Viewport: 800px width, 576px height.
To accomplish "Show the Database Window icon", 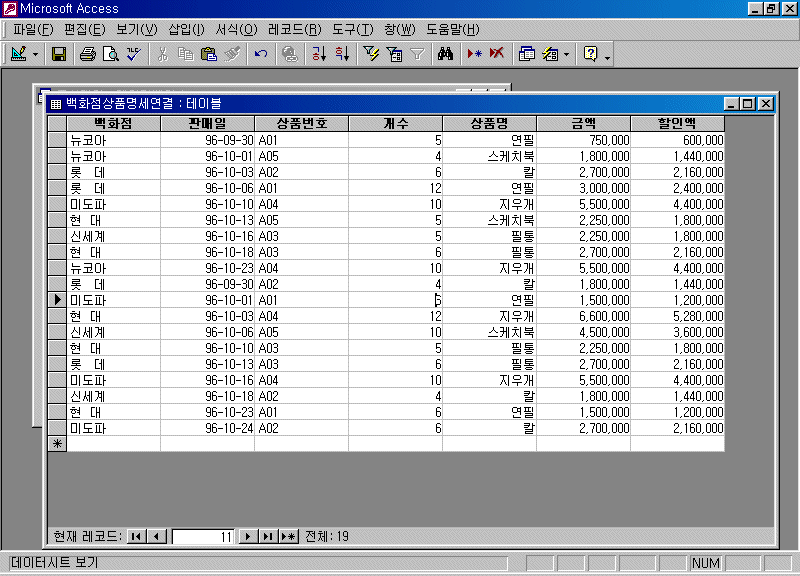I will click(527, 54).
